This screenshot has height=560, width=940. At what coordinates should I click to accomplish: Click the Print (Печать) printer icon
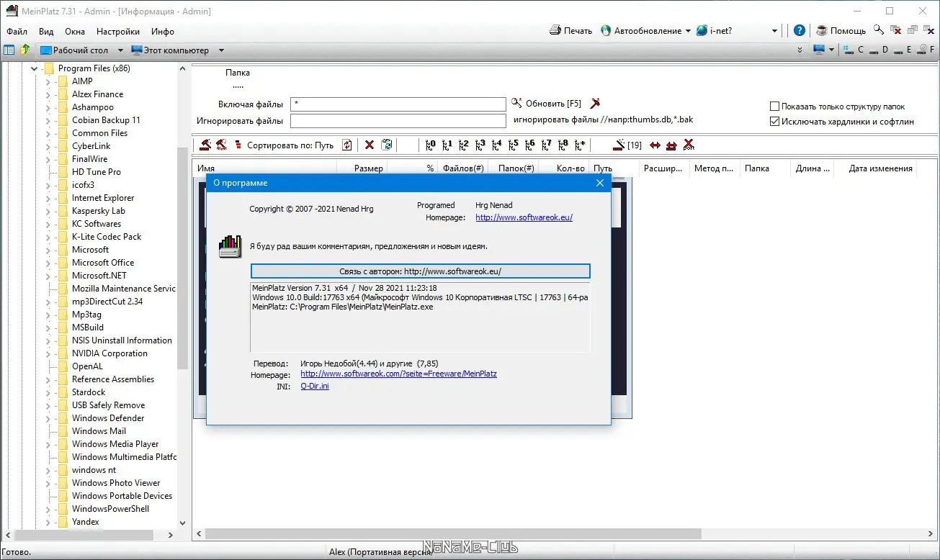555,31
